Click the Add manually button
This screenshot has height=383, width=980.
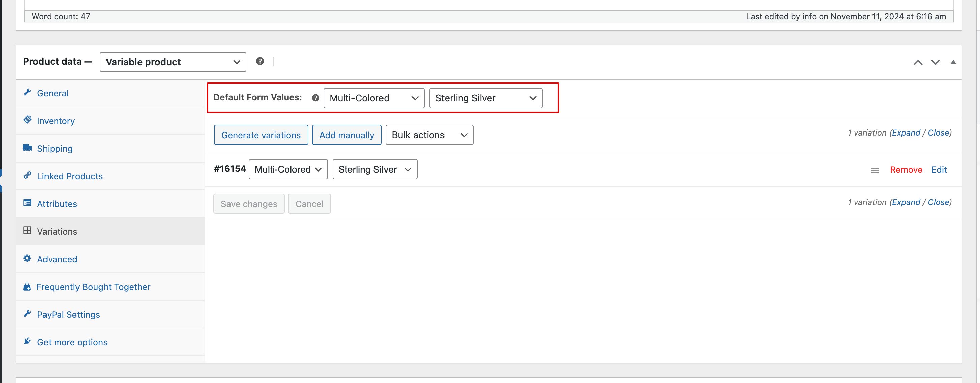(x=346, y=135)
